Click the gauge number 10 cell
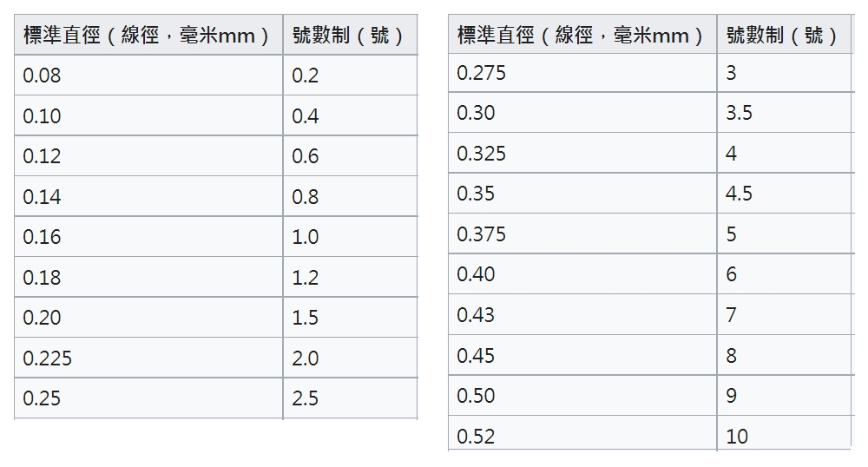This screenshot has width=868, height=467. pos(785,436)
